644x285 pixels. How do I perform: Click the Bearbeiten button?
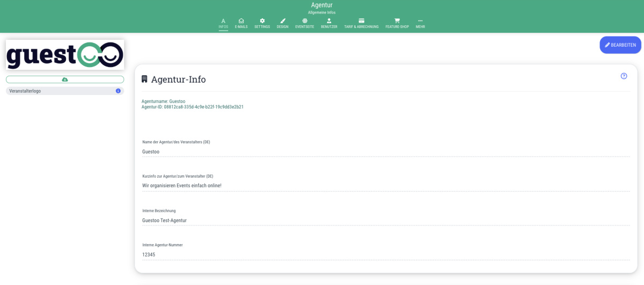pyautogui.click(x=620, y=45)
